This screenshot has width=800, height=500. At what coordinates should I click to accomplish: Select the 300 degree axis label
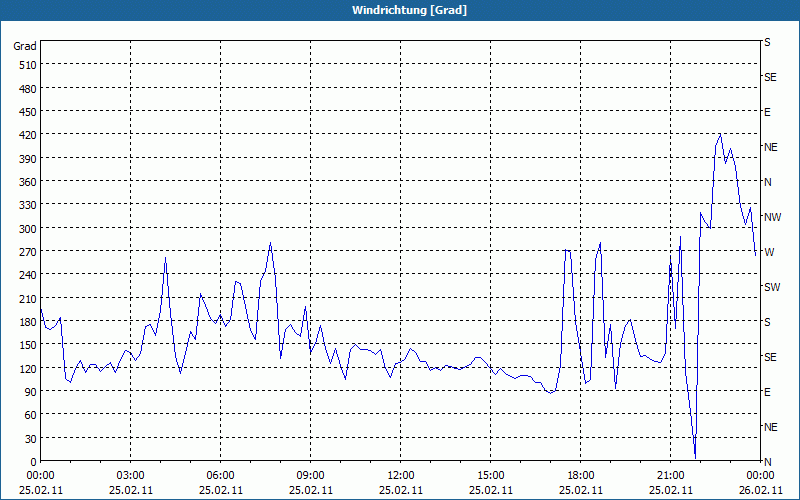coord(28,229)
